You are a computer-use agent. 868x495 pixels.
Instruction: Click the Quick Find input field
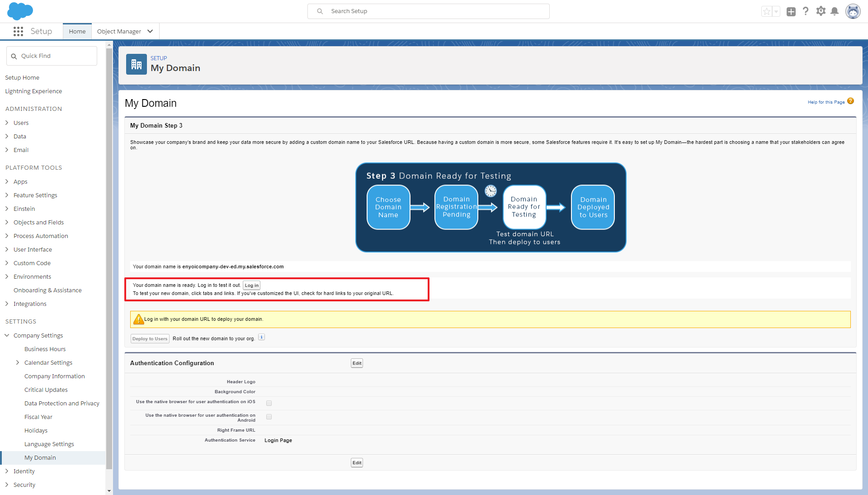(x=52, y=56)
